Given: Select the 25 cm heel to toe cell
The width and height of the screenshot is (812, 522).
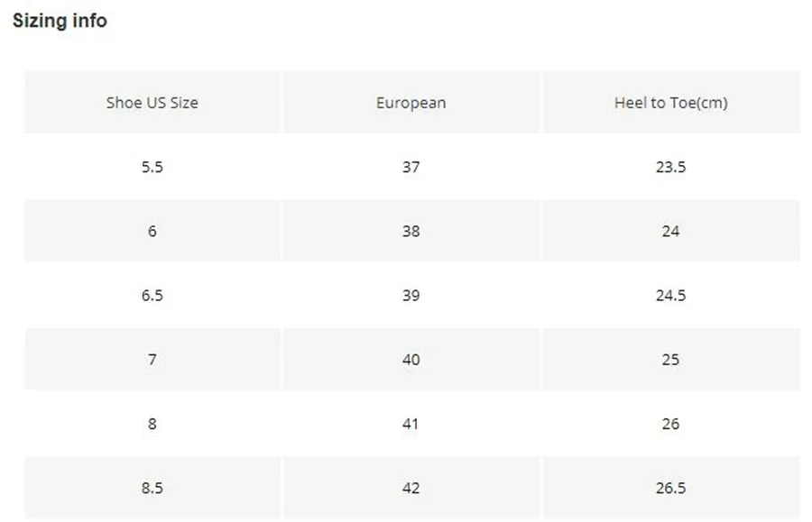Looking at the screenshot, I should 670,360.
